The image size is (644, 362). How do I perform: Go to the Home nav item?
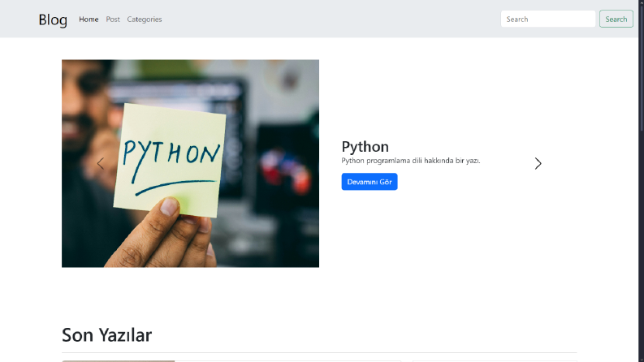click(89, 19)
